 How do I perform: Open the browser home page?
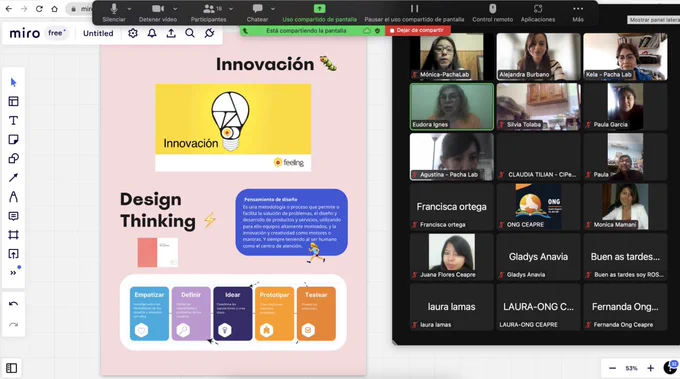(54, 9)
